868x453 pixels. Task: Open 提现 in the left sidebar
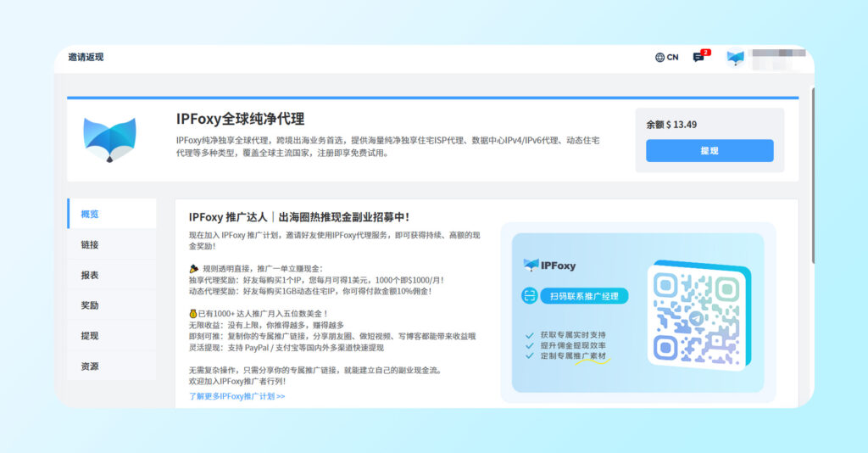pos(90,336)
